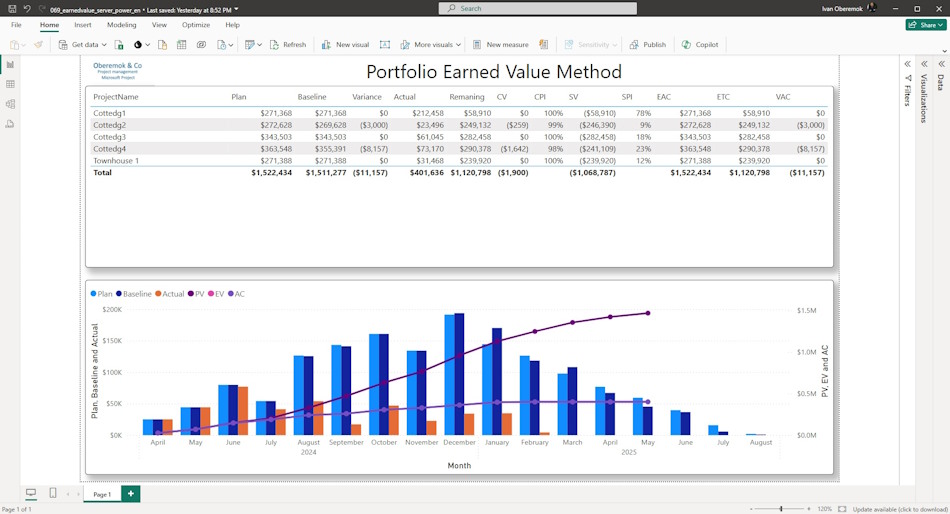Screen dimensions: 950x514
Task: Click the Format painter icon
Action: click(x=38, y=44)
